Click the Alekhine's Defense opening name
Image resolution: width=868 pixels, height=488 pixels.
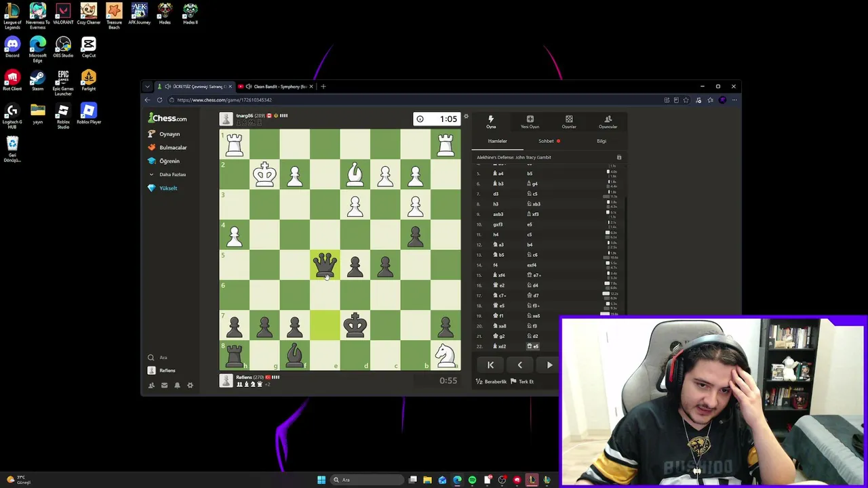pyautogui.click(x=514, y=157)
